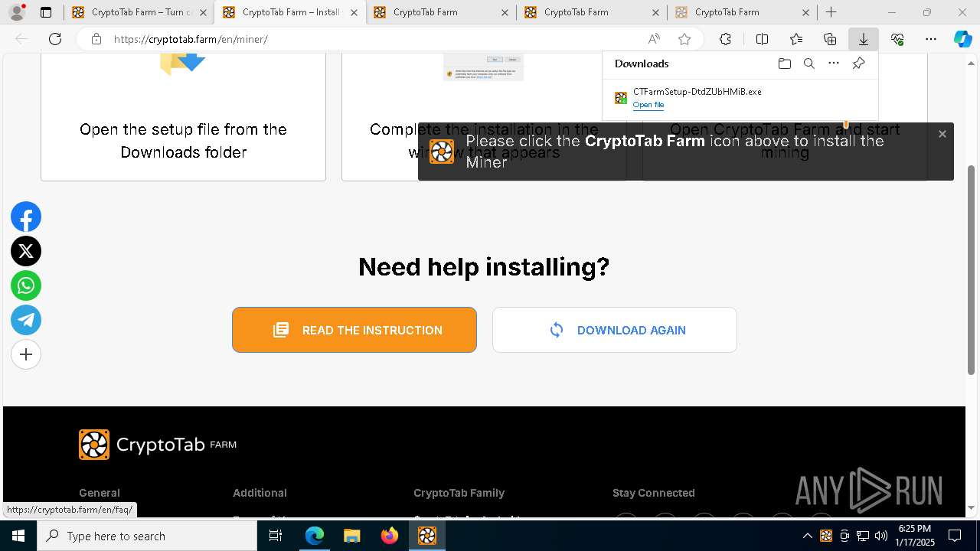Image resolution: width=980 pixels, height=551 pixels.
Task: Expand more sharing options plus button
Action: pos(26,354)
